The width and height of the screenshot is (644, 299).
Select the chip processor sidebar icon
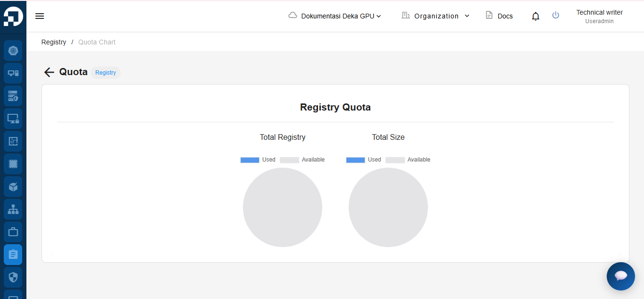tap(13, 164)
